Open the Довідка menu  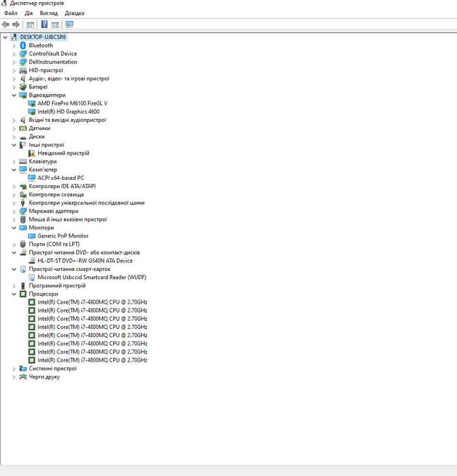click(74, 14)
